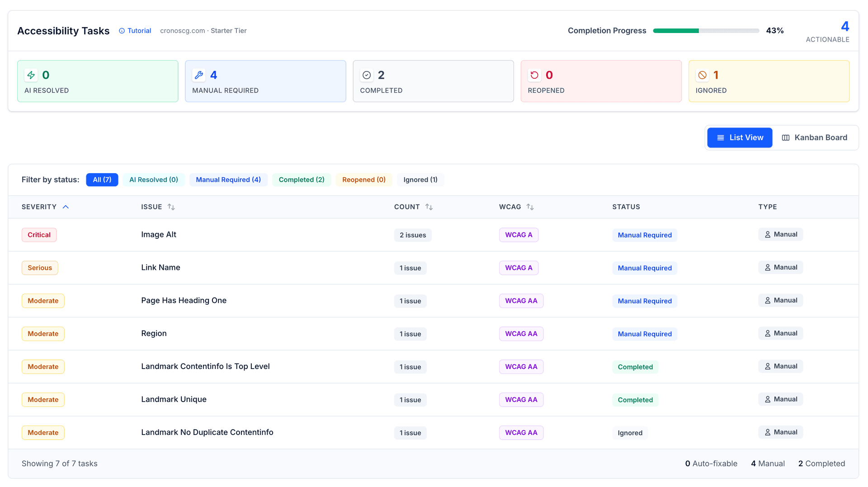Screen dimensions: 868x487
Task: Click the AI Resolved lightning bolt icon
Action: coord(31,75)
